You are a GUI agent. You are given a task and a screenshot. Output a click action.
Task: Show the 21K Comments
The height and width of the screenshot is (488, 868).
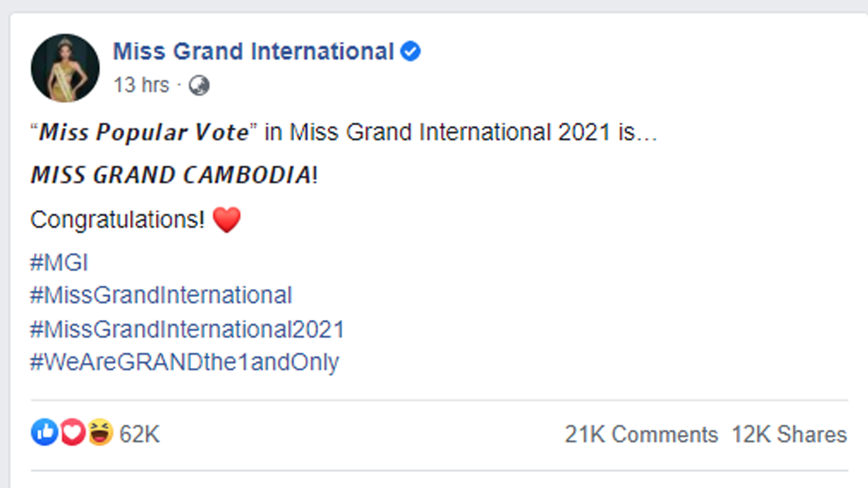[641, 434]
